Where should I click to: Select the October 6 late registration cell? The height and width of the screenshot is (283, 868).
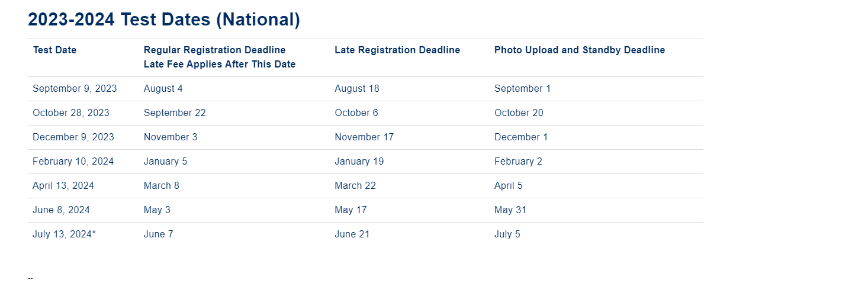pyautogui.click(x=356, y=113)
